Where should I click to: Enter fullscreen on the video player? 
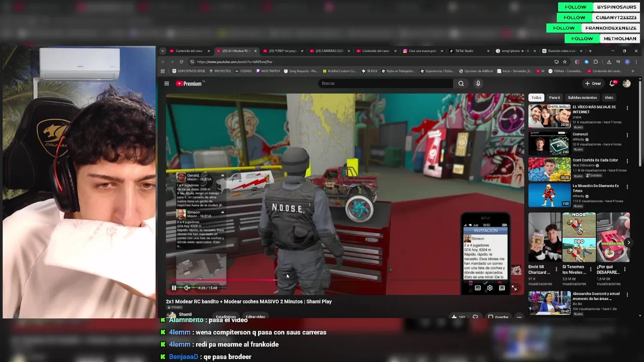pyautogui.click(x=514, y=288)
